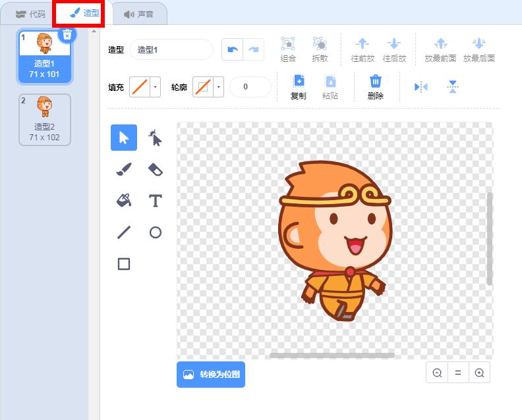Delete 造型1 with thumbnail trash icon
522x420 pixels.
[67, 34]
